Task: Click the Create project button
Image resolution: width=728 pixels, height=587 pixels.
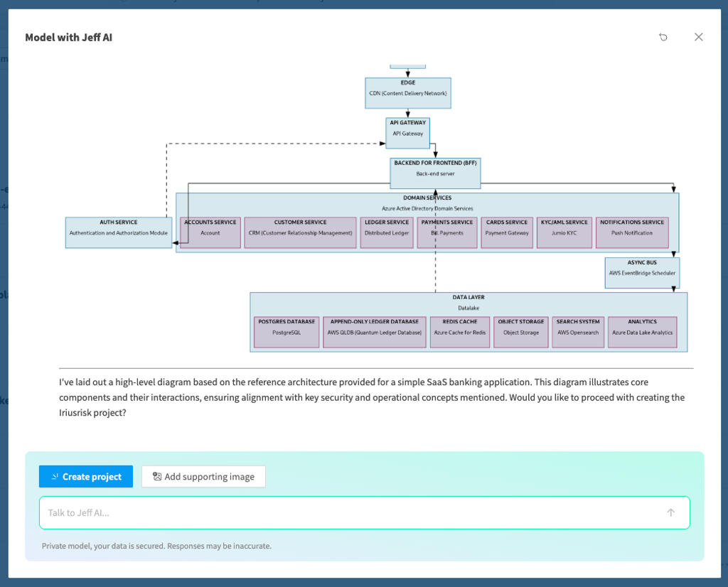Action: 86,477
